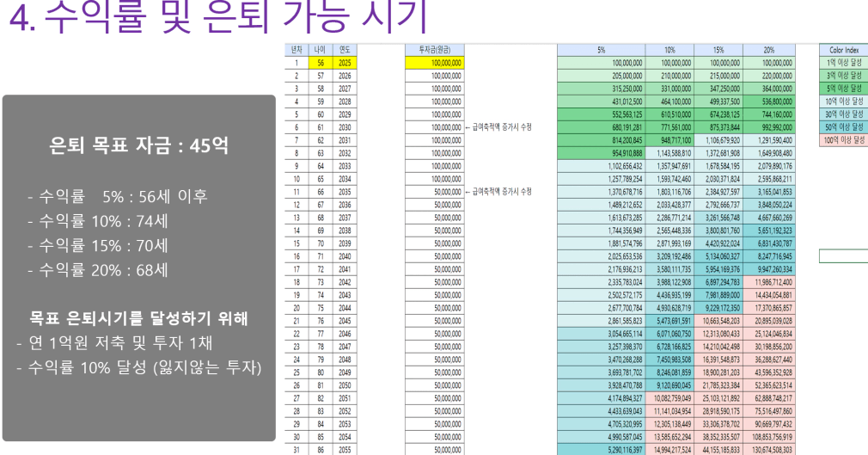Image resolution: width=868 pixels, height=455 pixels.
Task: Select the cell value 11,986,712,400
Action: coord(769,282)
